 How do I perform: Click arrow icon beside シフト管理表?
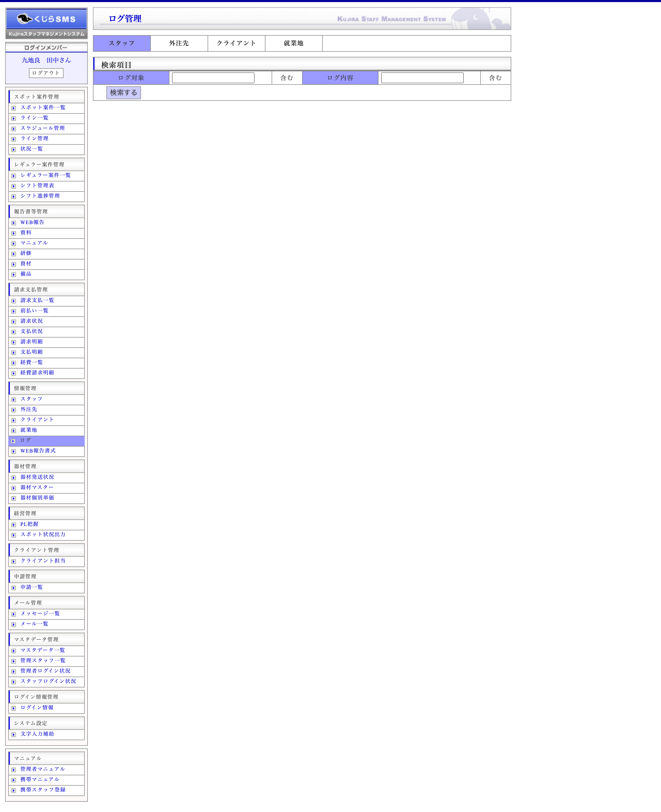click(14, 186)
